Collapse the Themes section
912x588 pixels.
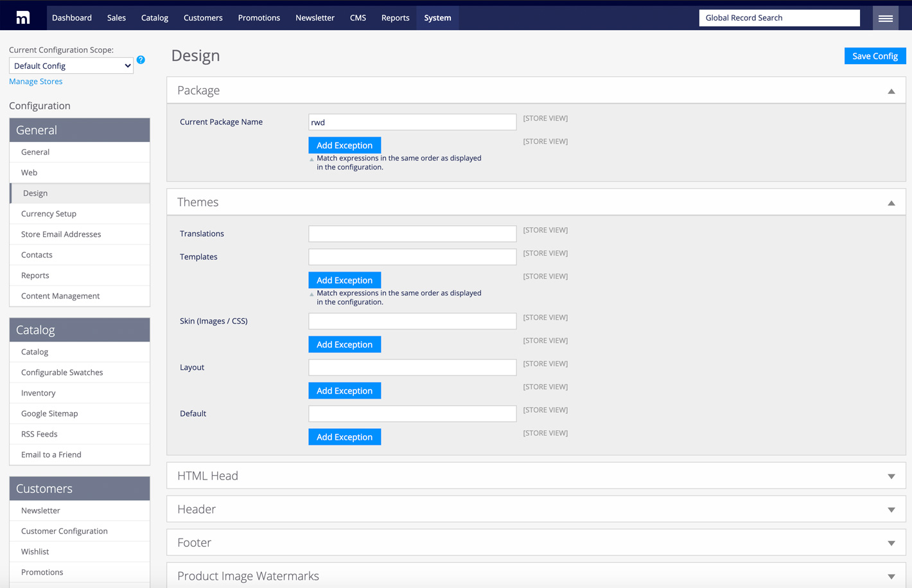tap(891, 202)
